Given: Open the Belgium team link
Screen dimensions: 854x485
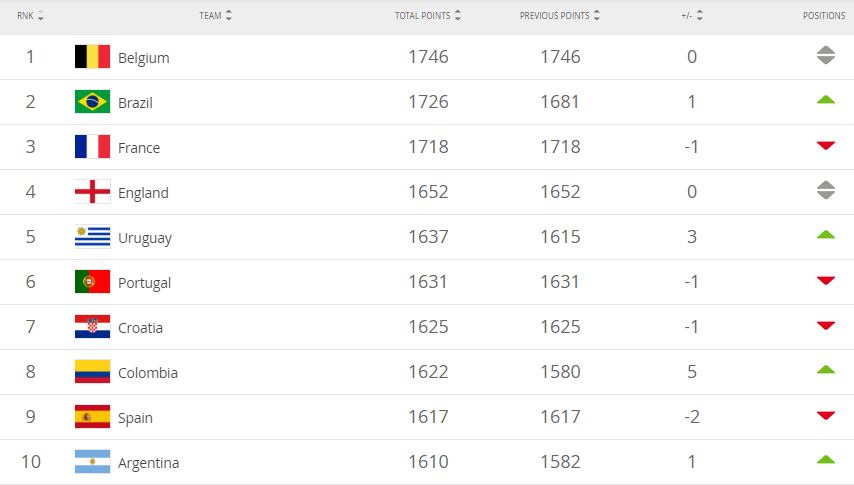Looking at the screenshot, I should pyautogui.click(x=143, y=58).
